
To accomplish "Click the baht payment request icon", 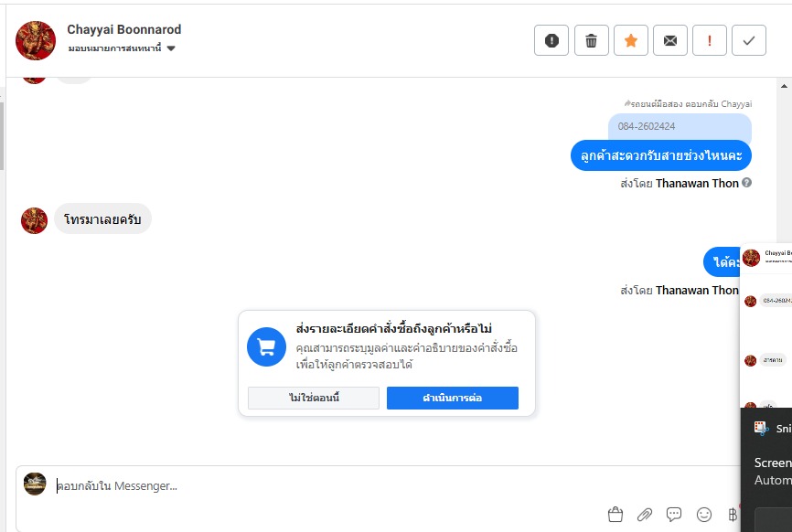I will coord(732,515).
